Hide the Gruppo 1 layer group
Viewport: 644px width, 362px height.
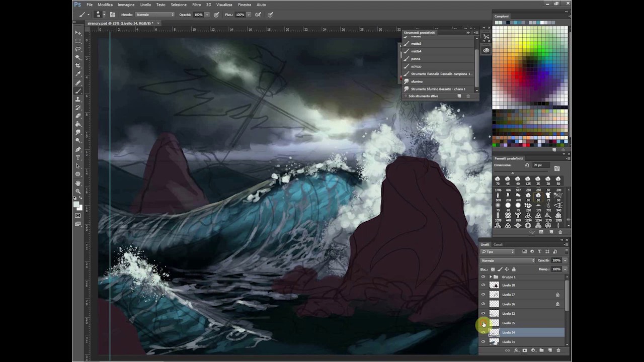[x=484, y=277]
